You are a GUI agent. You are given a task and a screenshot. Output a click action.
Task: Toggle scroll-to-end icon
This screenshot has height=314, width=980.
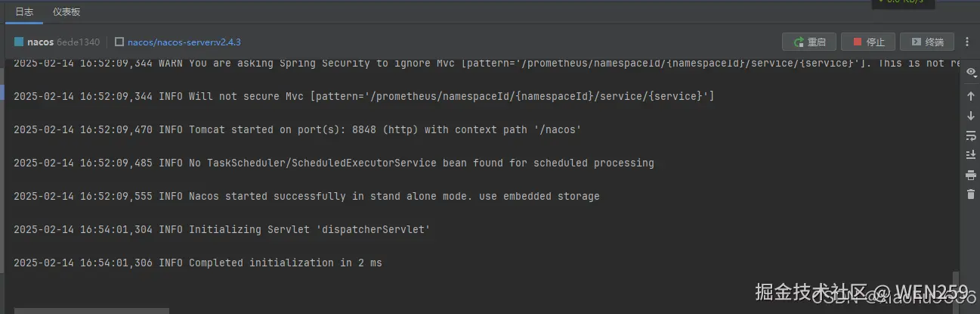coord(971,155)
